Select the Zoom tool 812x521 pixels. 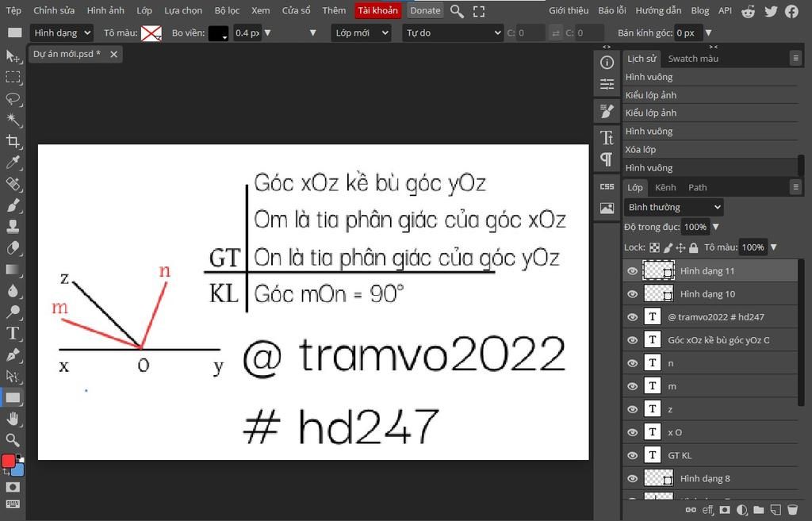[13, 440]
